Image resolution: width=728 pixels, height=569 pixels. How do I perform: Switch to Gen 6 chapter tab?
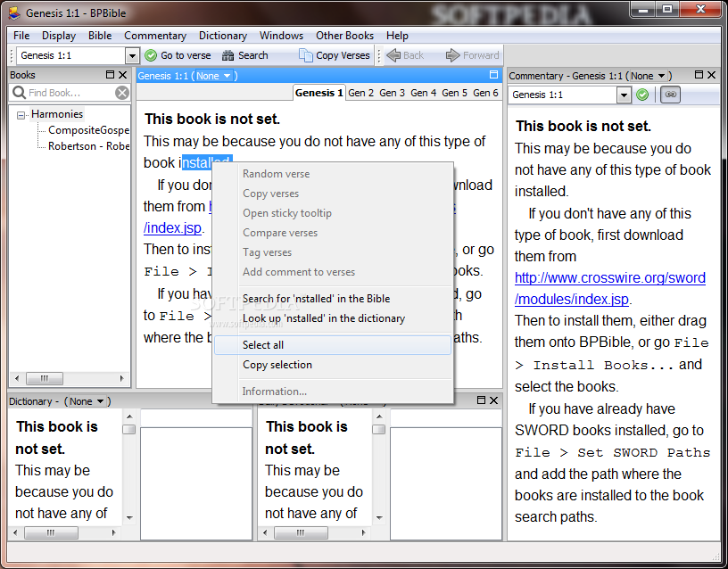tap(485, 93)
